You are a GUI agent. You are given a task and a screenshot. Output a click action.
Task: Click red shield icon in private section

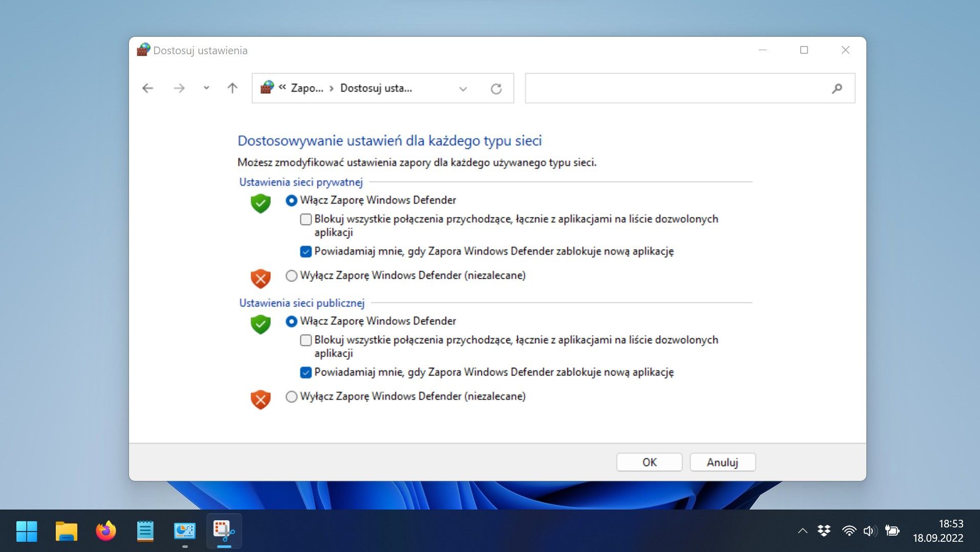[261, 279]
